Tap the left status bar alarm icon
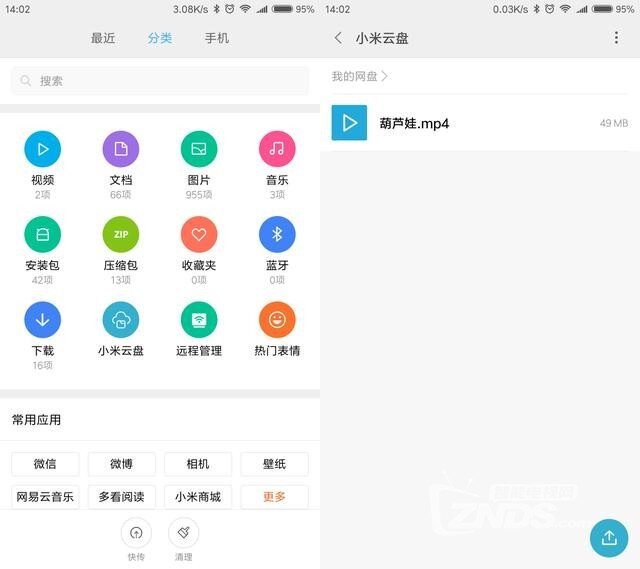 230,9
